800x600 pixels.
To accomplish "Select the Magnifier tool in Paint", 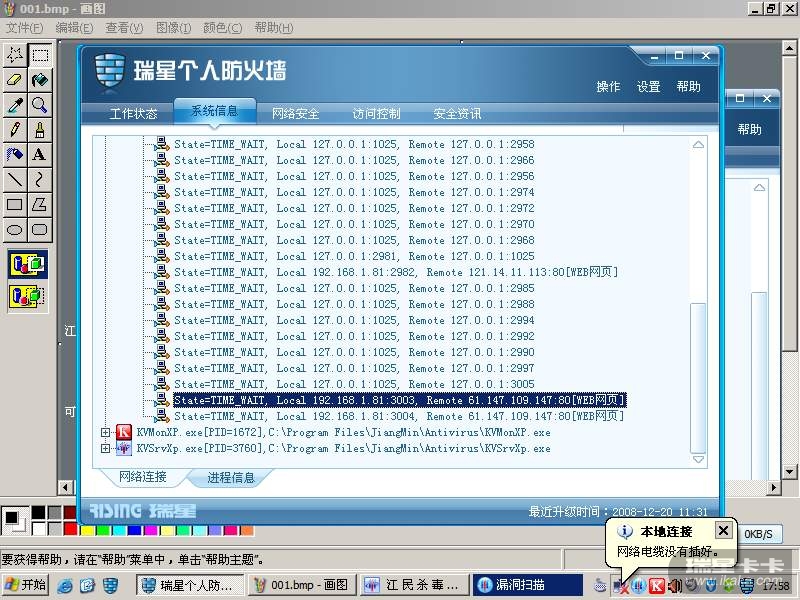I will pyautogui.click(x=40, y=105).
